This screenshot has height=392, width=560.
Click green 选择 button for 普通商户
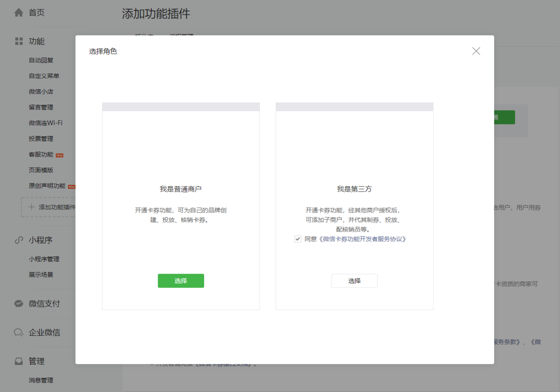pyautogui.click(x=181, y=280)
